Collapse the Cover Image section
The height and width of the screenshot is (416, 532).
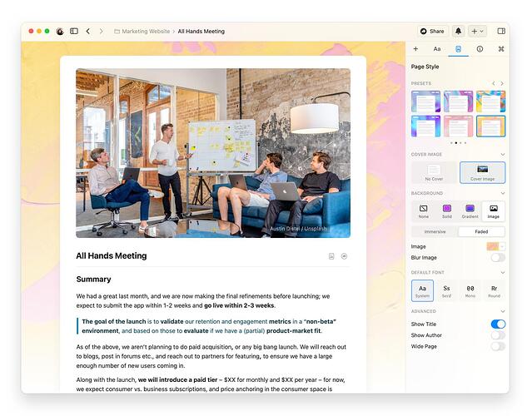coord(502,154)
